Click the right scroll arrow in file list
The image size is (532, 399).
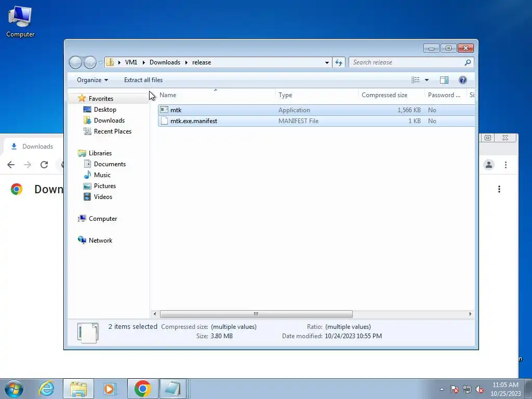point(470,314)
